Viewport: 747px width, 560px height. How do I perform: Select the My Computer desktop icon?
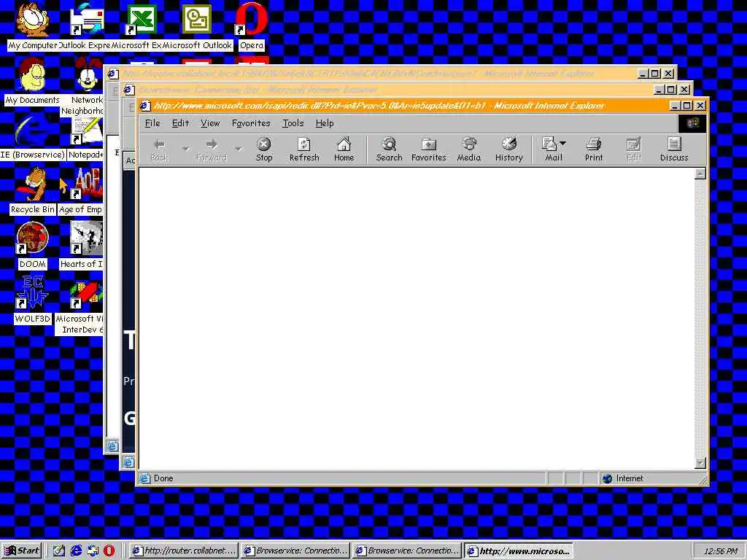(x=32, y=26)
